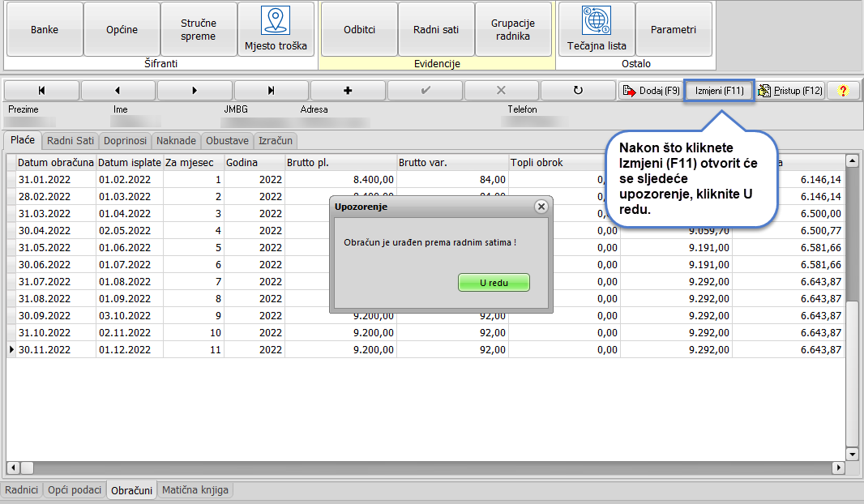Select the row dated 30.06.2022

pyautogui.click(x=426, y=265)
